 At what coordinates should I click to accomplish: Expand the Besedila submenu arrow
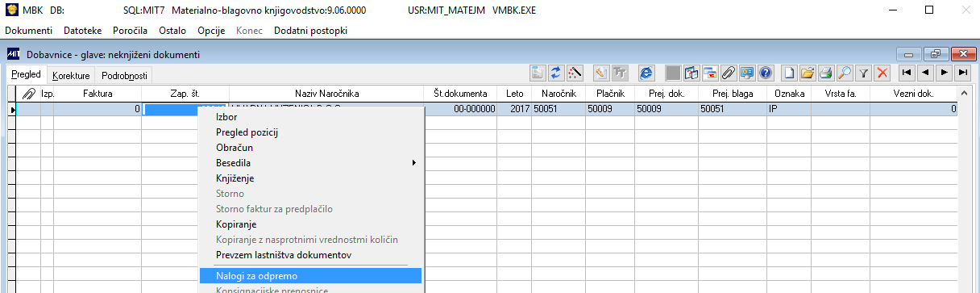[x=414, y=162]
